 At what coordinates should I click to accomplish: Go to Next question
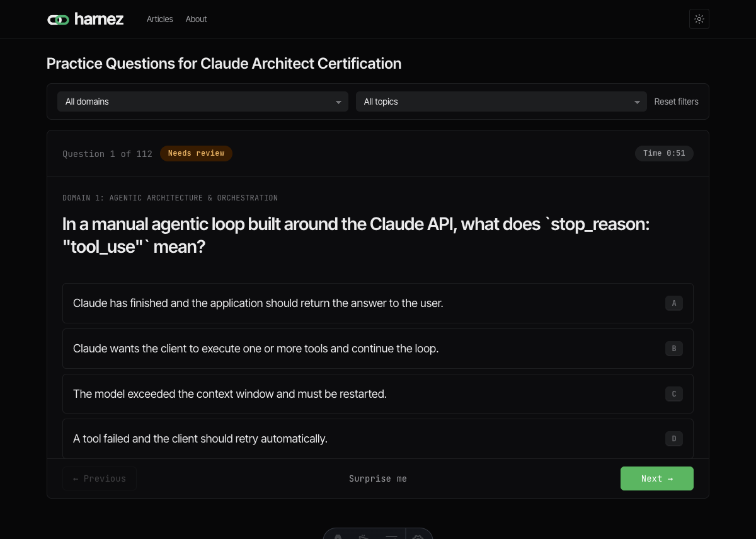point(657,478)
